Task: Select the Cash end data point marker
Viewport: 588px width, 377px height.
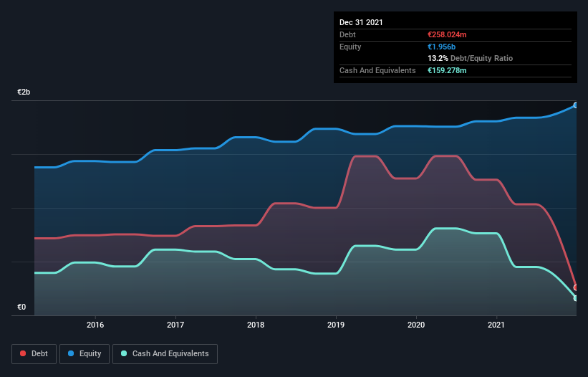Action: 576,298
